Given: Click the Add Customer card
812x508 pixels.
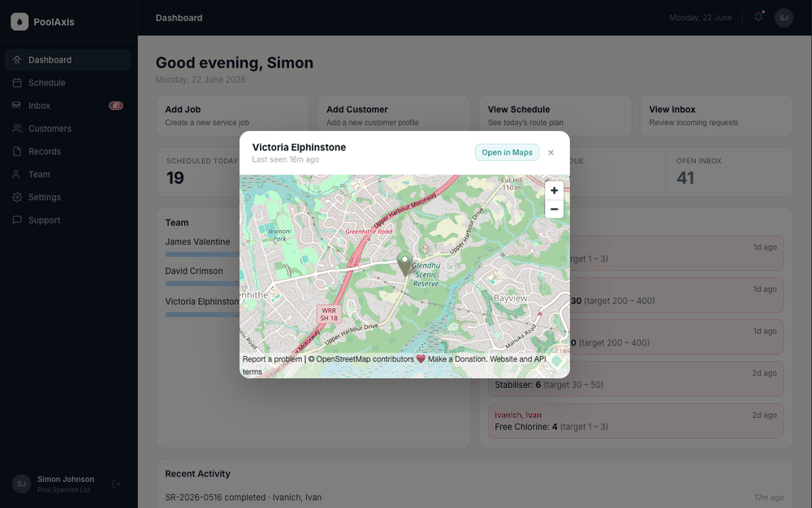Looking at the screenshot, I should (394, 115).
